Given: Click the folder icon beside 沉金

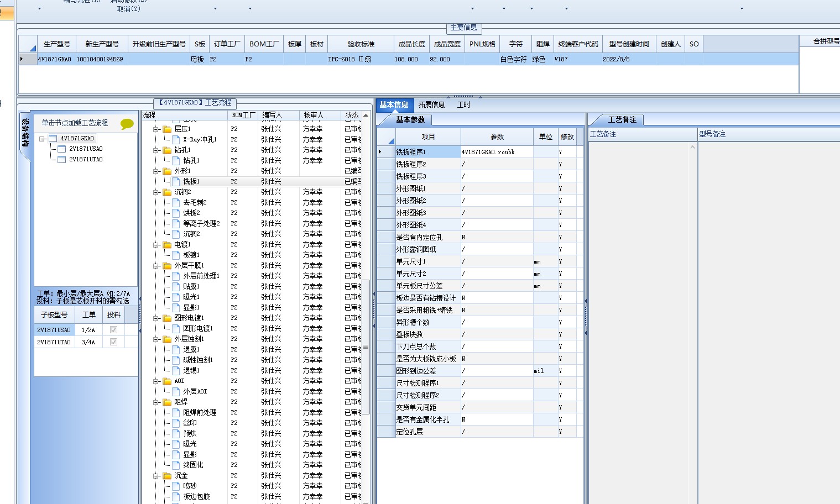Looking at the screenshot, I should pyautogui.click(x=167, y=475).
